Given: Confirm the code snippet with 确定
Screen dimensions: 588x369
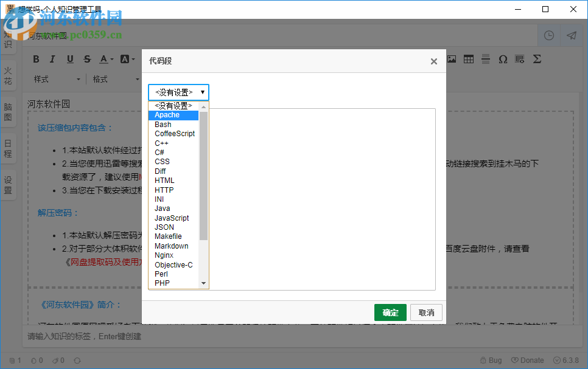Looking at the screenshot, I should (390, 312).
